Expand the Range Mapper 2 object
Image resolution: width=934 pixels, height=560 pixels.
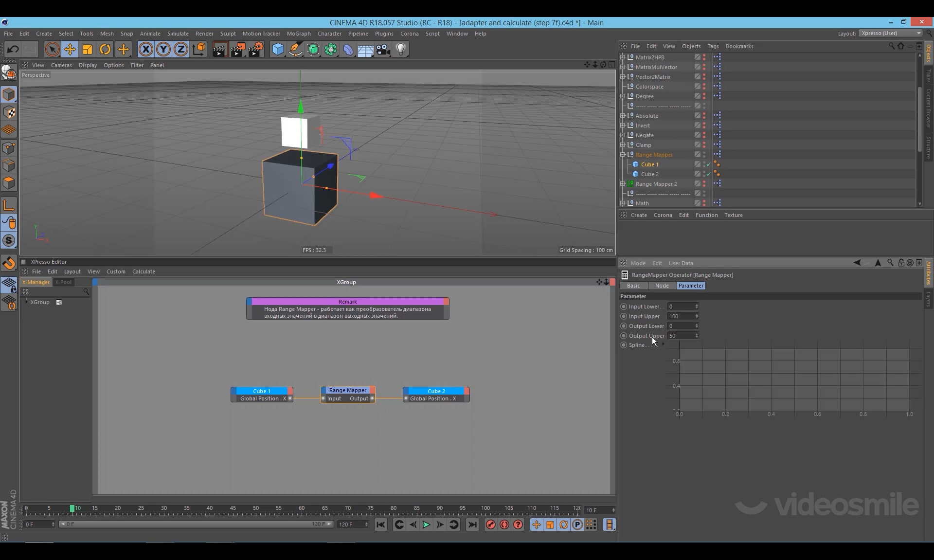[623, 184]
